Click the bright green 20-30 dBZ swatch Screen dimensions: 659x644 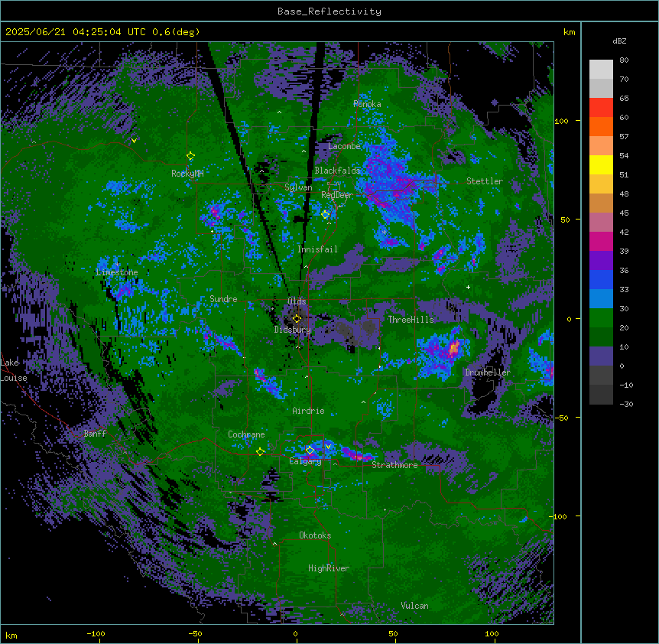[601, 318]
